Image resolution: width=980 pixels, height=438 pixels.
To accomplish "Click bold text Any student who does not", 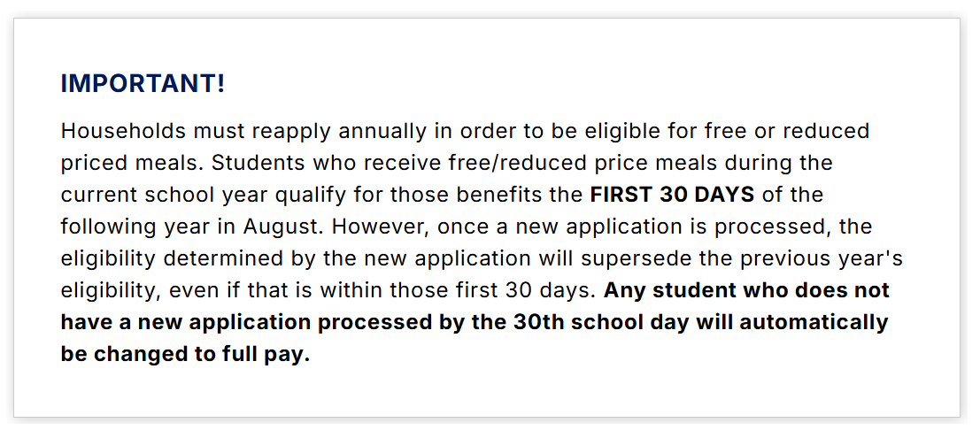I will pyautogui.click(x=746, y=290).
